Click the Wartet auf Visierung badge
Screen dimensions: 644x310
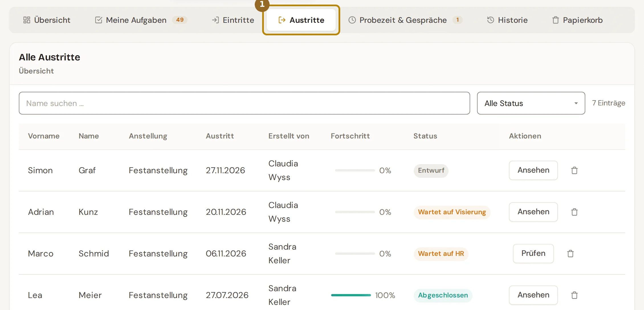click(452, 212)
